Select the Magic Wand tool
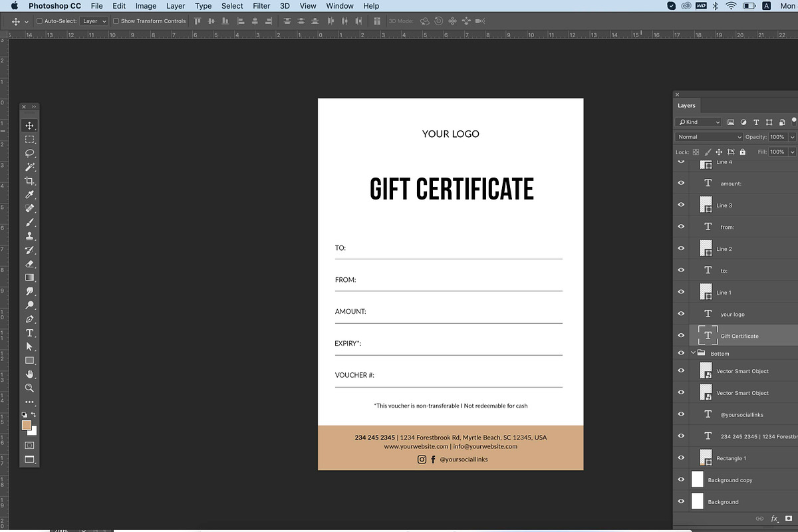 pos(29,167)
